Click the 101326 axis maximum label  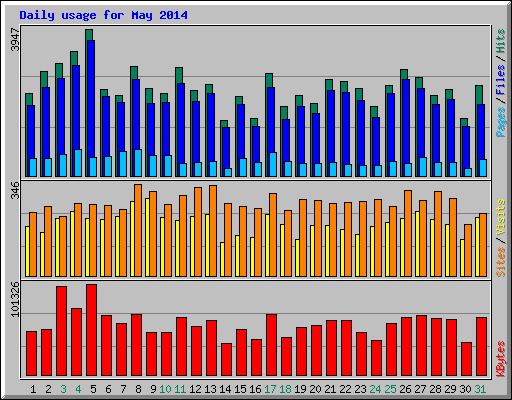click(15, 299)
